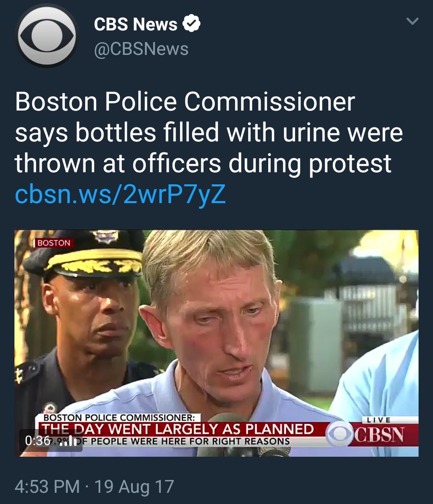Tap the 0:36 video duration badge
This screenshot has height=504, width=433.
pyautogui.click(x=38, y=440)
